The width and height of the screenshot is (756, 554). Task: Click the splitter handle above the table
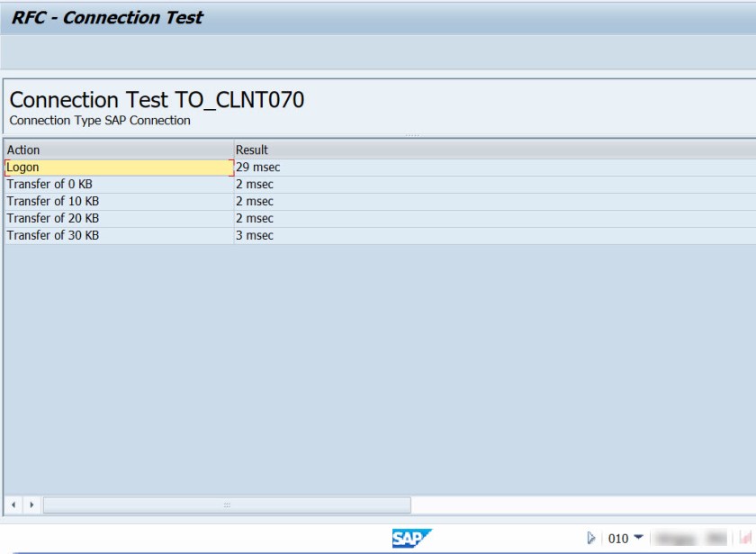pos(412,135)
